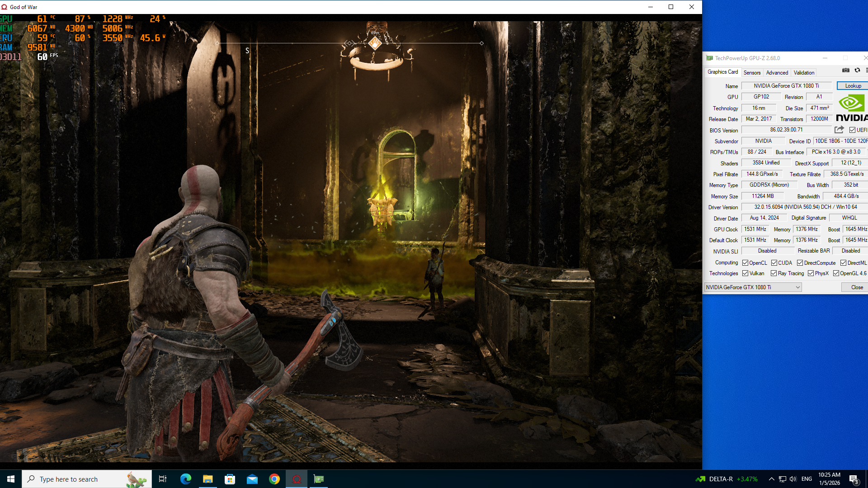Click the BIOS export share icon
Screen dimensions: 868x488
pos(839,130)
